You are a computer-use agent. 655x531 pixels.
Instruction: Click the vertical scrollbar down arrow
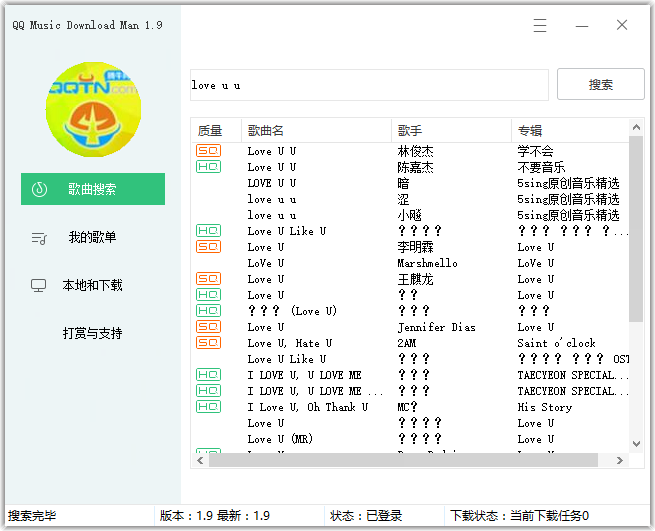636,444
